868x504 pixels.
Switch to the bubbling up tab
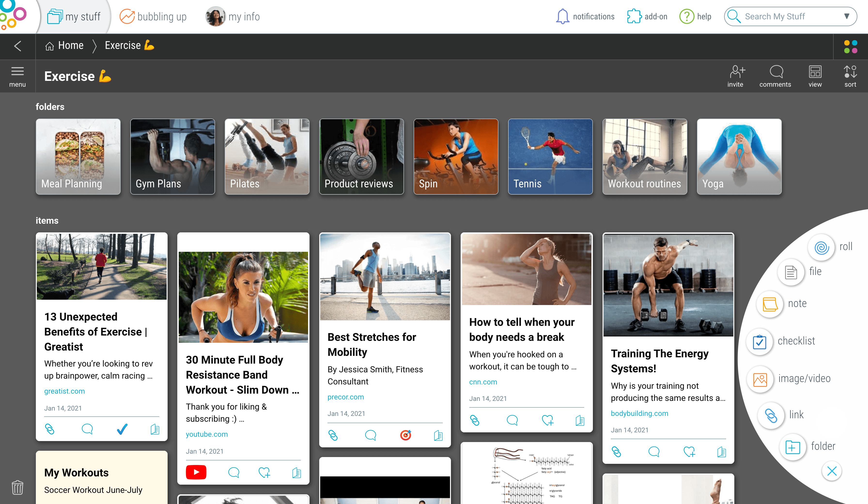point(153,16)
